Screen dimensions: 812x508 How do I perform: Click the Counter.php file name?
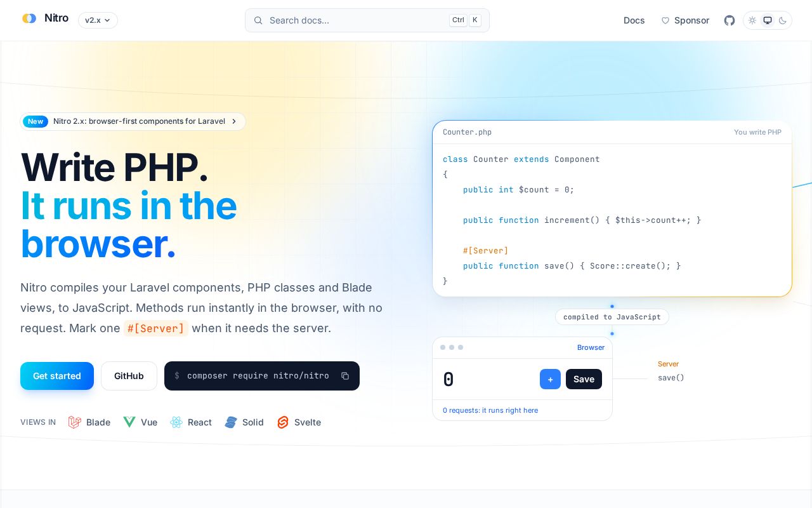point(467,132)
